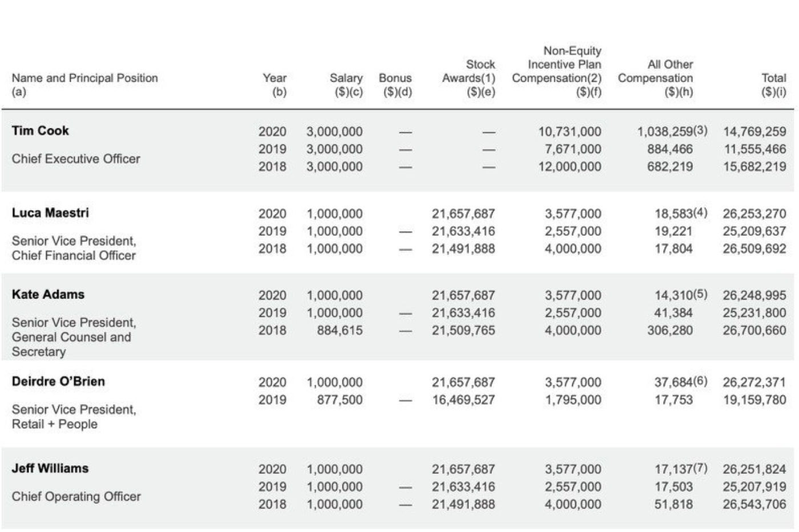Select the value 17,137(7)

681,469
